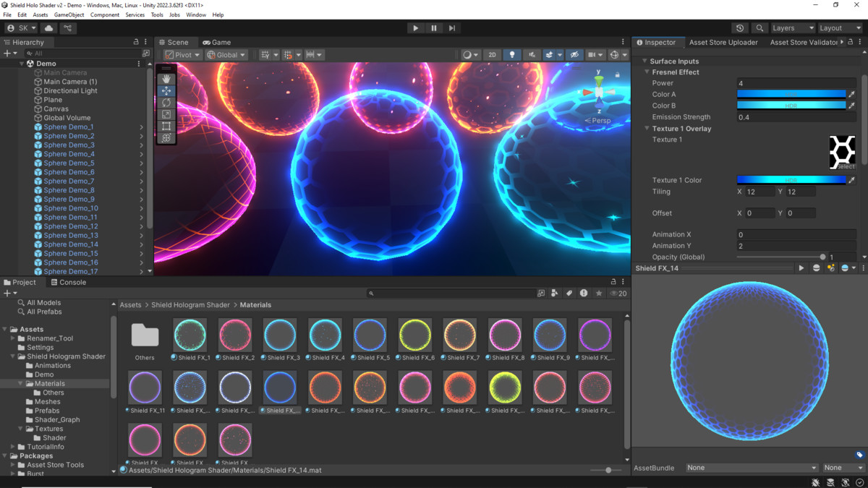Toggle scene audio in the Scene toolbar
Viewport: 868px width, 488px height.
[x=532, y=54]
